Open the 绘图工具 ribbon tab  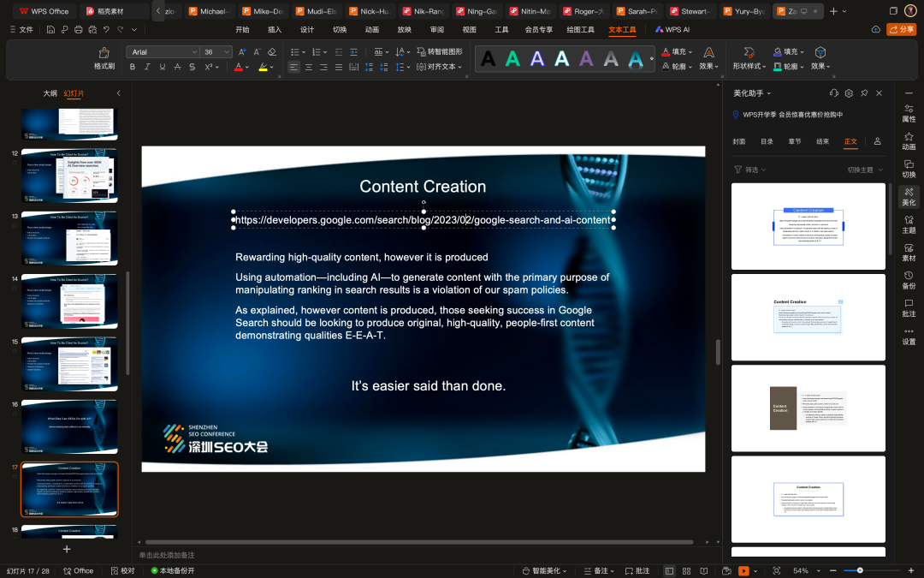pos(580,29)
